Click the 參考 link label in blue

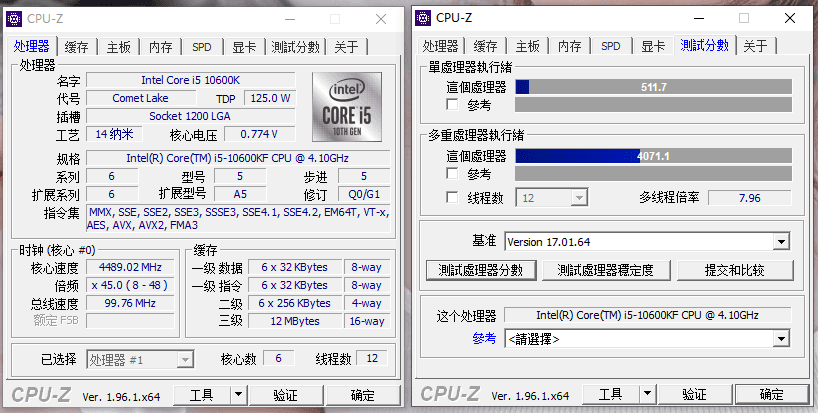[x=484, y=338]
